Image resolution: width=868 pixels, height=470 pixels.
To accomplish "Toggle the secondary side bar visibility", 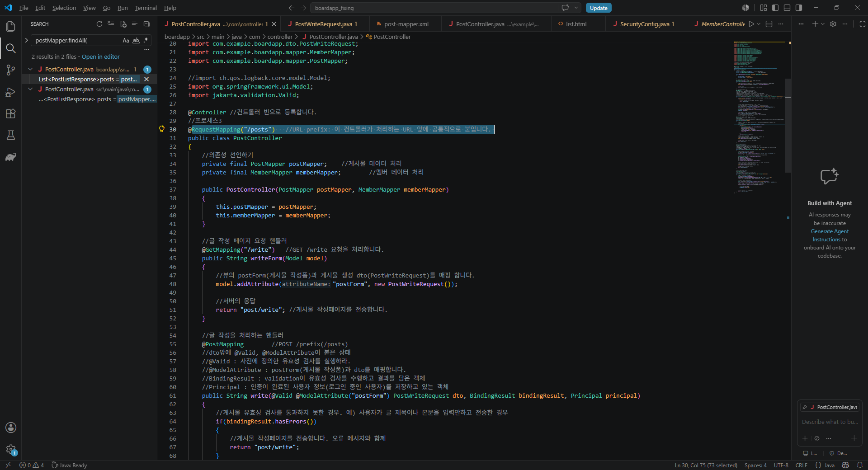I will click(799, 8).
